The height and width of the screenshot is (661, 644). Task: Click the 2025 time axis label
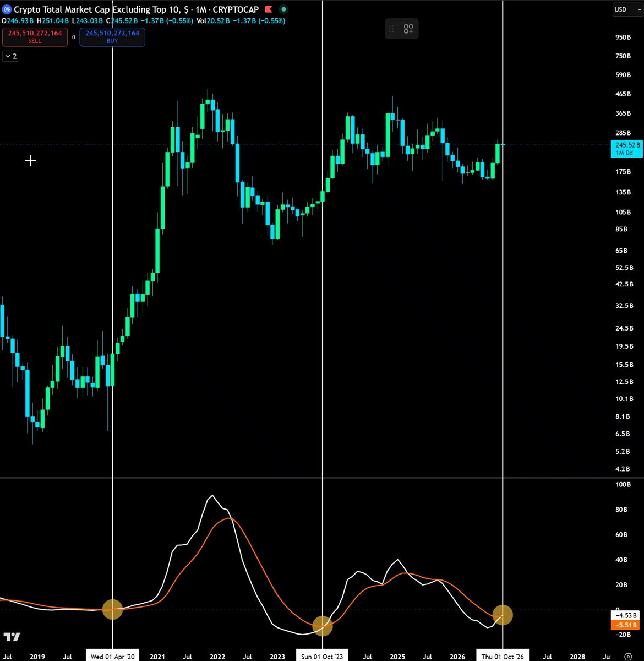[397, 657]
